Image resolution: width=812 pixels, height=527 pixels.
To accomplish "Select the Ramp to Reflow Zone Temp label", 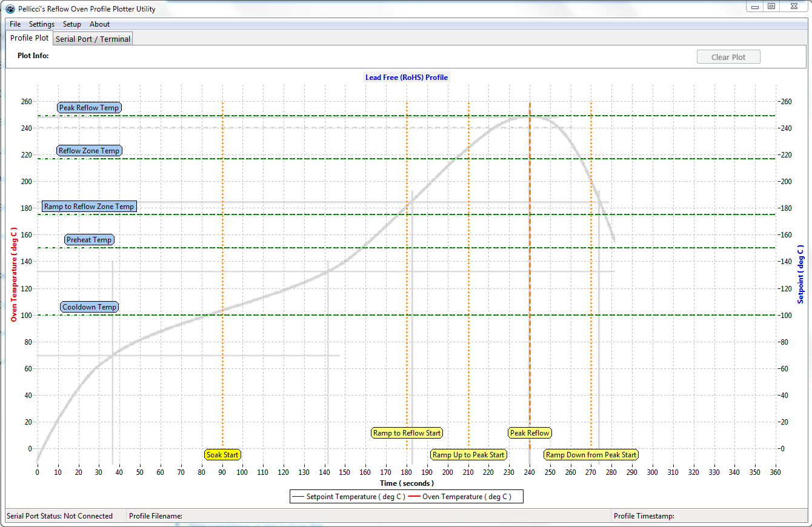I will (89, 207).
